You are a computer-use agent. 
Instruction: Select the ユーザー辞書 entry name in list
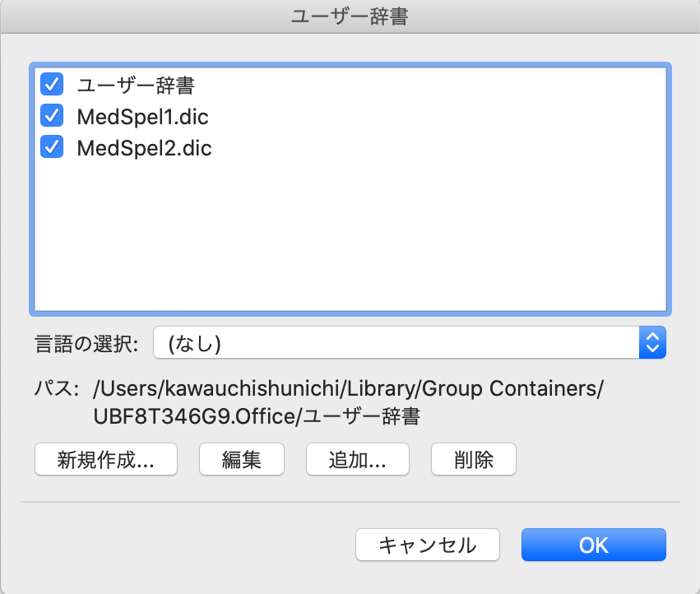[136, 86]
